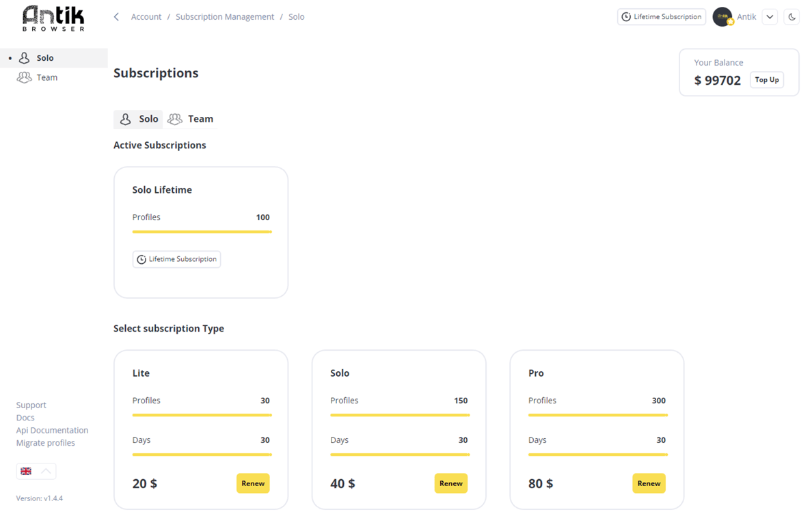
Task: Open the Docs link
Action: (25, 417)
